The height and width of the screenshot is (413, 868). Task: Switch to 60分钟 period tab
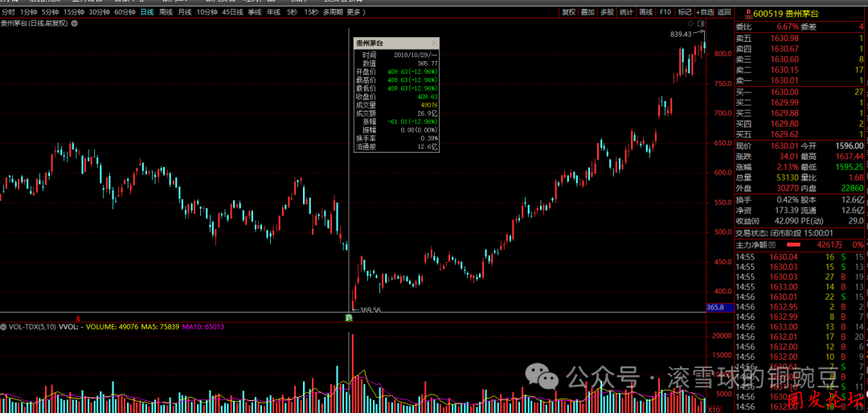tap(125, 12)
